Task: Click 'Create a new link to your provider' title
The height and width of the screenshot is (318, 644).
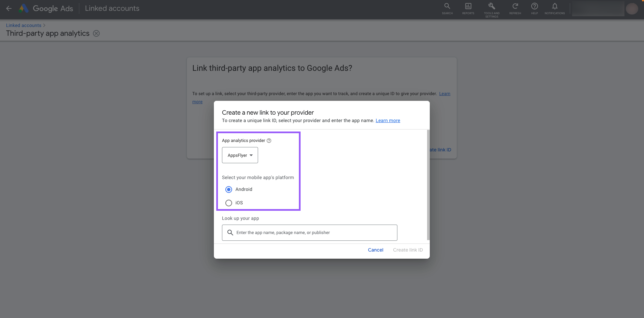Action: point(268,113)
